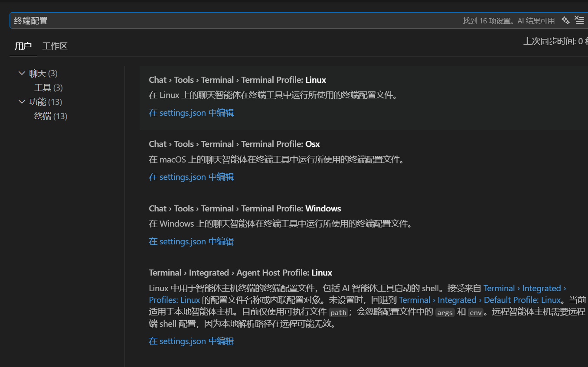Click the inline code label args
Viewport: 588px width, 367px height.
pos(444,312)
